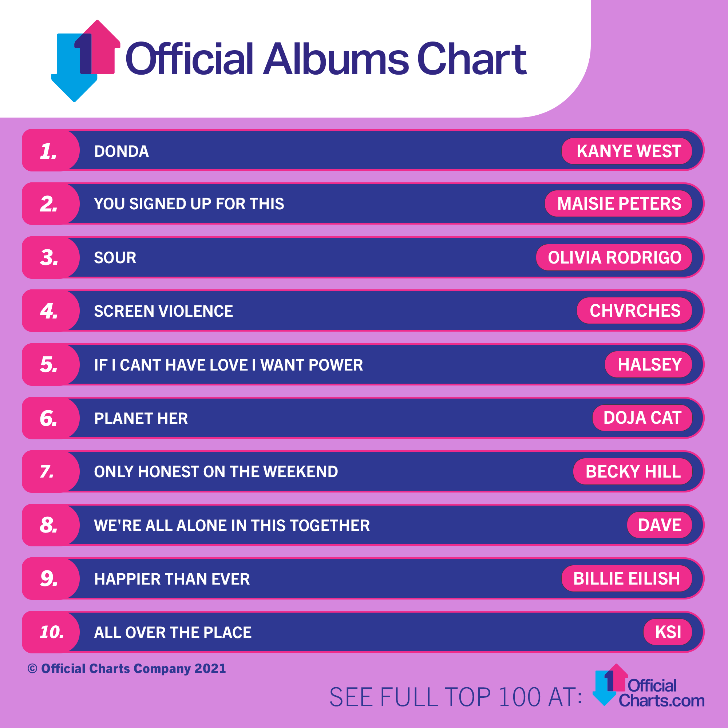The height and width of the screenshot is (728, 728).
Task: Open the PLANET HER album title
Action: pyautogui.click(x=141, y=419)
